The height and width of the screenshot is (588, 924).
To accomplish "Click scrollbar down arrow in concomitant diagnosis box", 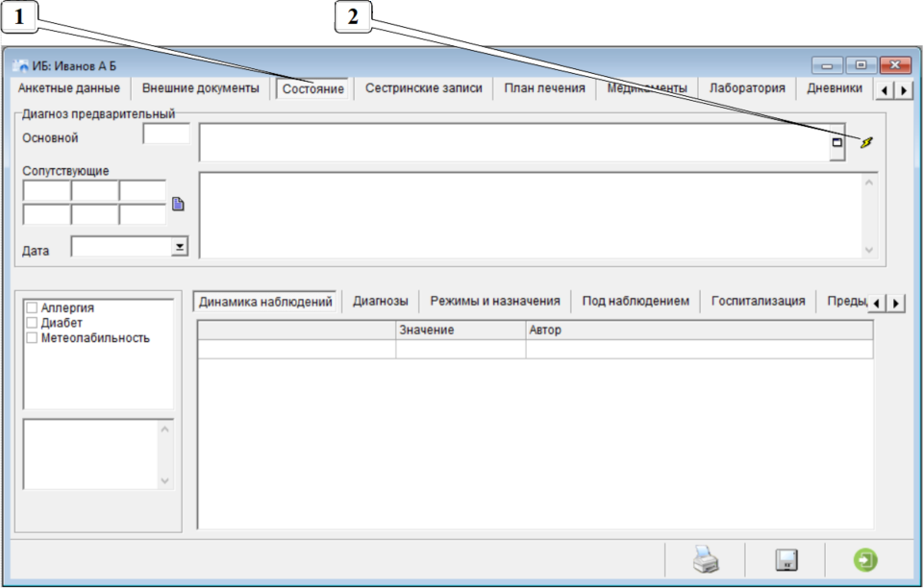I will coord(869,250).
